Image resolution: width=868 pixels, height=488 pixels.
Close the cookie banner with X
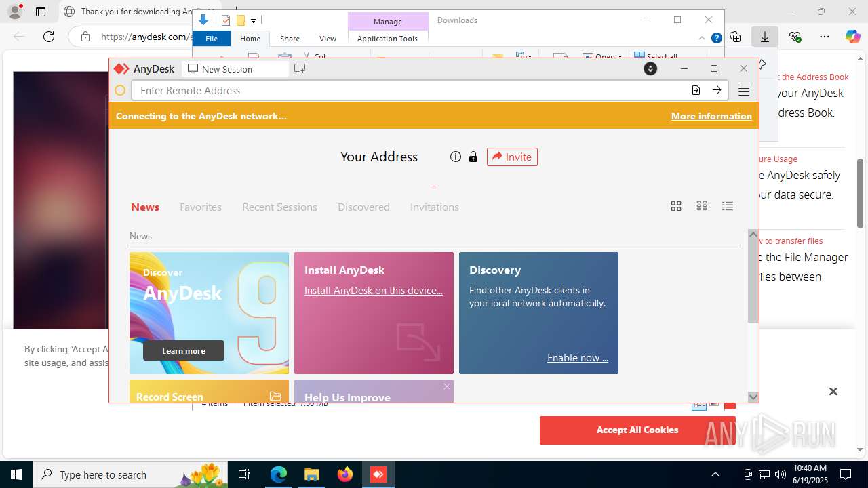pyautogui.click(x=833, y=391)
